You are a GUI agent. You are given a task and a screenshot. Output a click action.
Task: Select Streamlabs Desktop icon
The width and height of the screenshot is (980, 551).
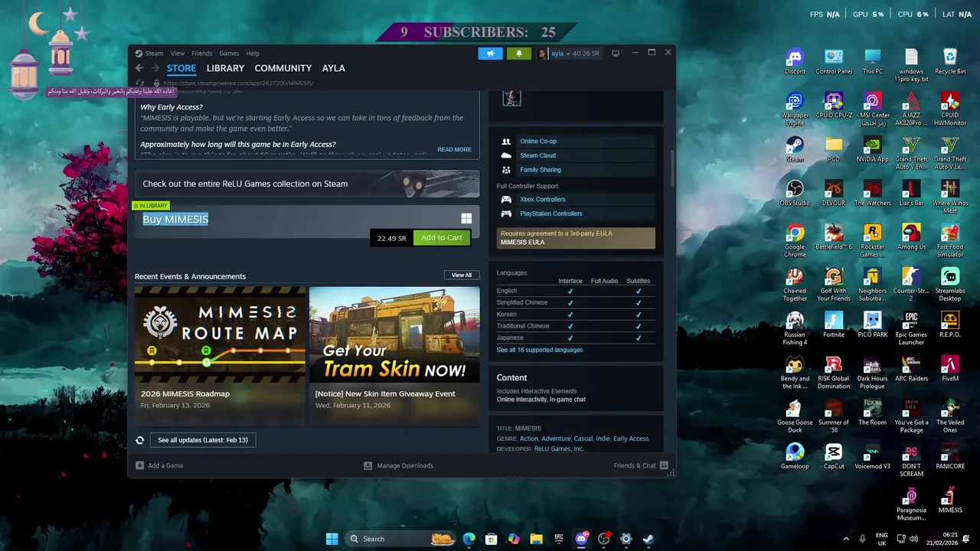click(x=950, y=284)
